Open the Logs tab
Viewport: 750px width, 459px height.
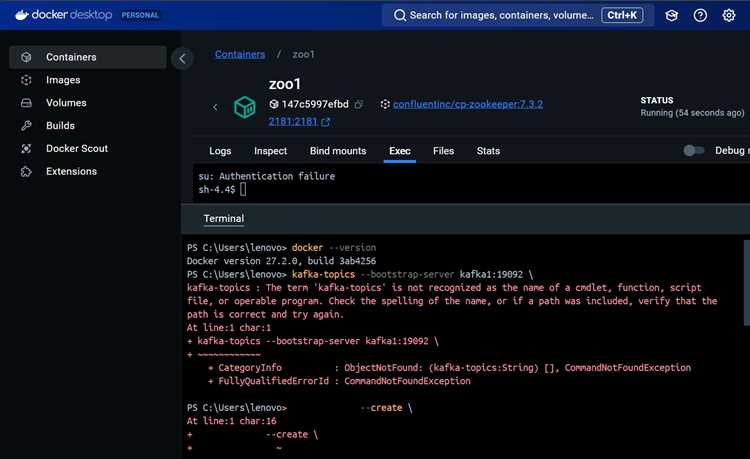point(220,151)
